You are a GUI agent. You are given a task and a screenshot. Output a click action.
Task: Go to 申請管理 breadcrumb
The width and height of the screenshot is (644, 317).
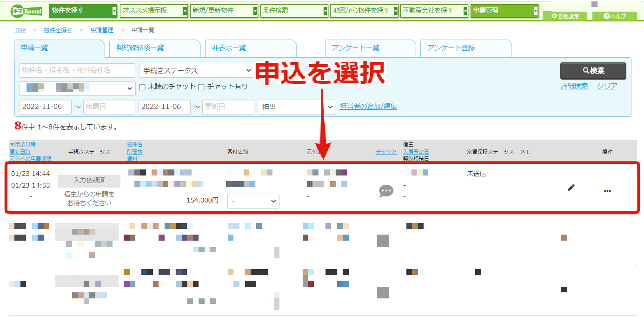(102, 30)
